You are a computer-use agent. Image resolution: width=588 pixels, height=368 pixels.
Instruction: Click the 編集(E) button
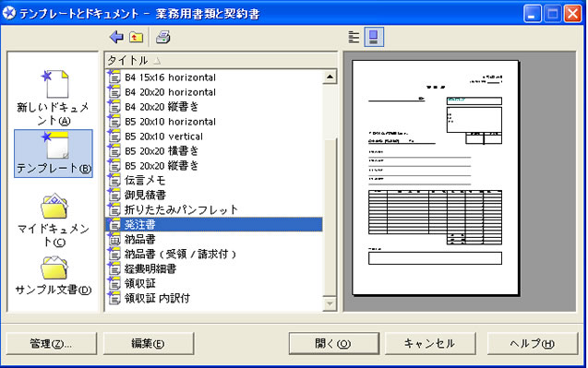pos(148,343)
